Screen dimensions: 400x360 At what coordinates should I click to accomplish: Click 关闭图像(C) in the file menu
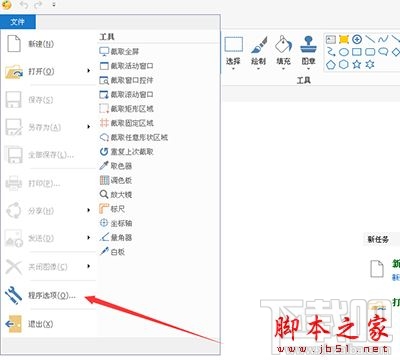(x=48, y=267)
